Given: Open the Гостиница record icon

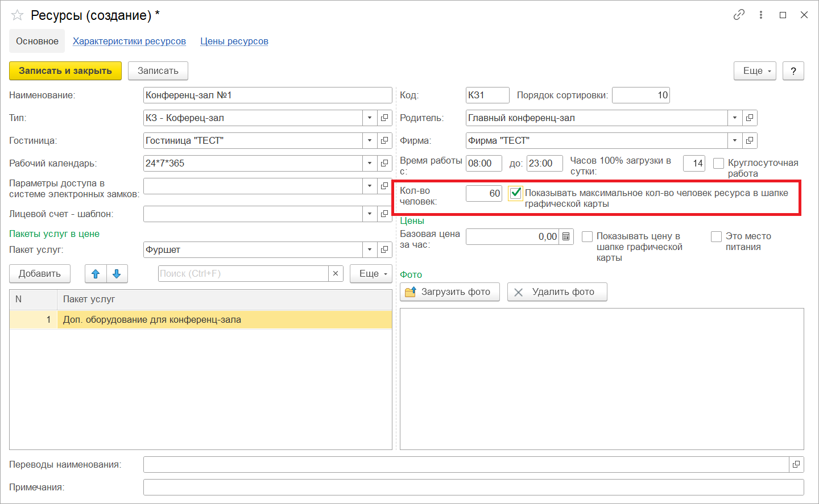Looking at the screenshot, I should (x=384, y=140).
